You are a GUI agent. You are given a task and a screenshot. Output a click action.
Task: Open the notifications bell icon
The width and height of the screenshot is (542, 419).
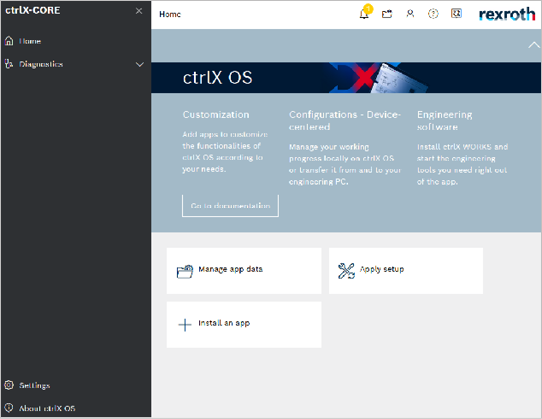tap(364, 14)
